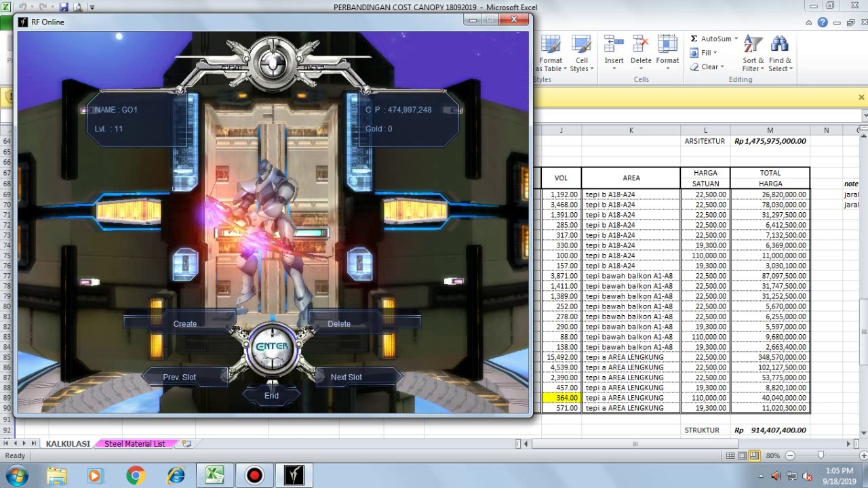Switch to Page Break Preview view
This screenshot has width=868, height=488.
point(754,456)
